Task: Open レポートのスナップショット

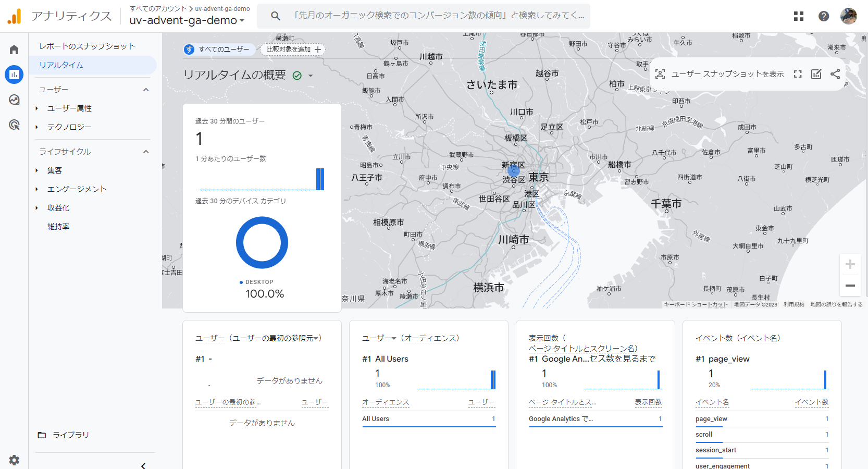Action: click(x=87, y=46)
